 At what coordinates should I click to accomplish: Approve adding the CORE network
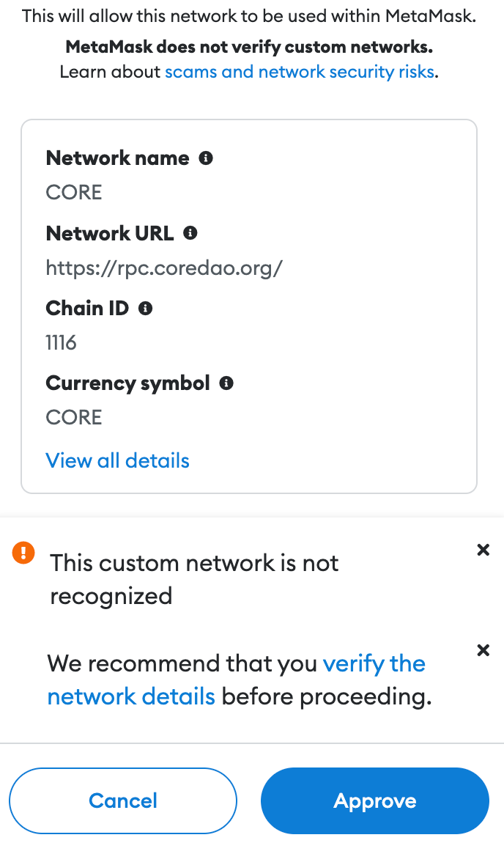374,800
